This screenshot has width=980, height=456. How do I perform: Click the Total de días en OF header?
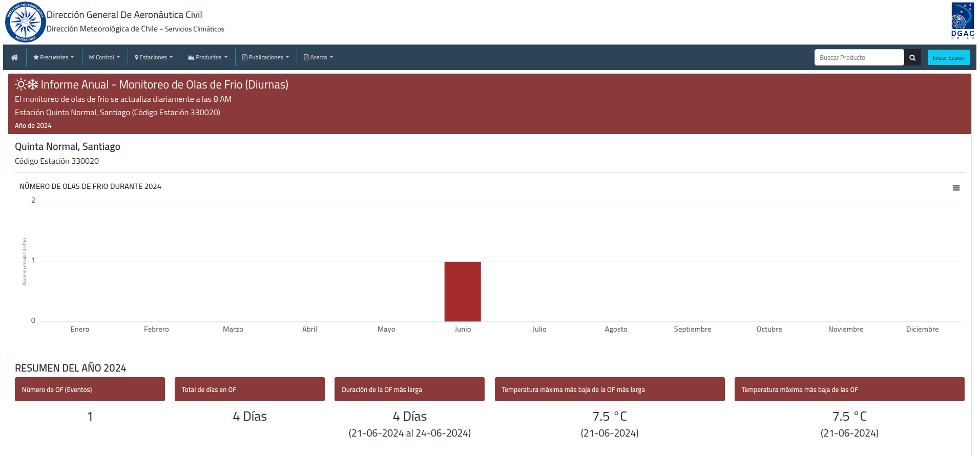point(249,389)
